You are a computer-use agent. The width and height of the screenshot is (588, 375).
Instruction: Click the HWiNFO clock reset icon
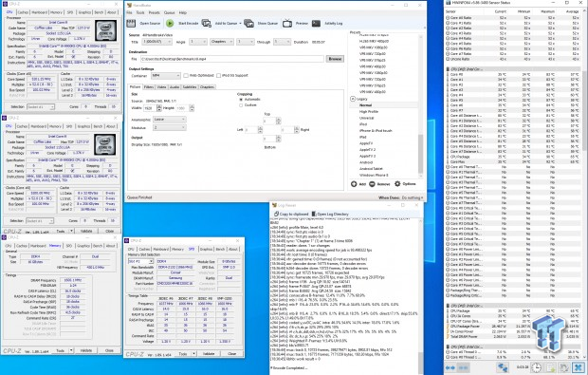pos(537,367)
